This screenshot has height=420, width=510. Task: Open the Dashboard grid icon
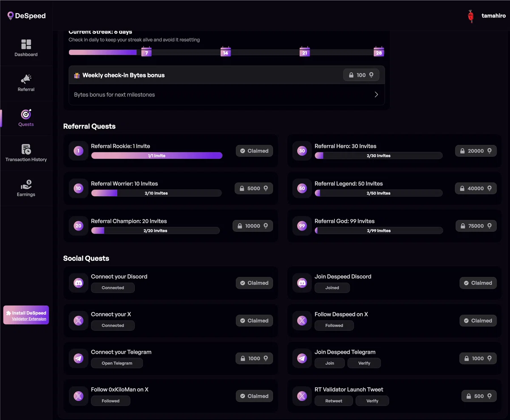tap(26, 44)
